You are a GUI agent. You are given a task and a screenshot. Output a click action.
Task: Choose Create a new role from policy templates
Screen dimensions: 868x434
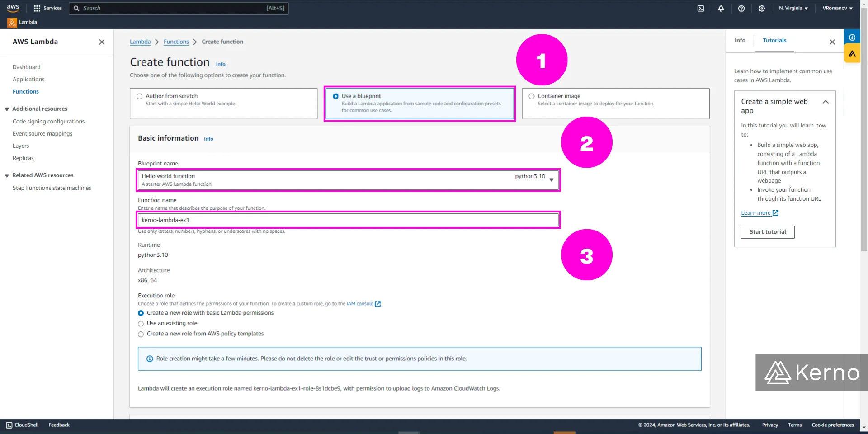tap(141, 334)
